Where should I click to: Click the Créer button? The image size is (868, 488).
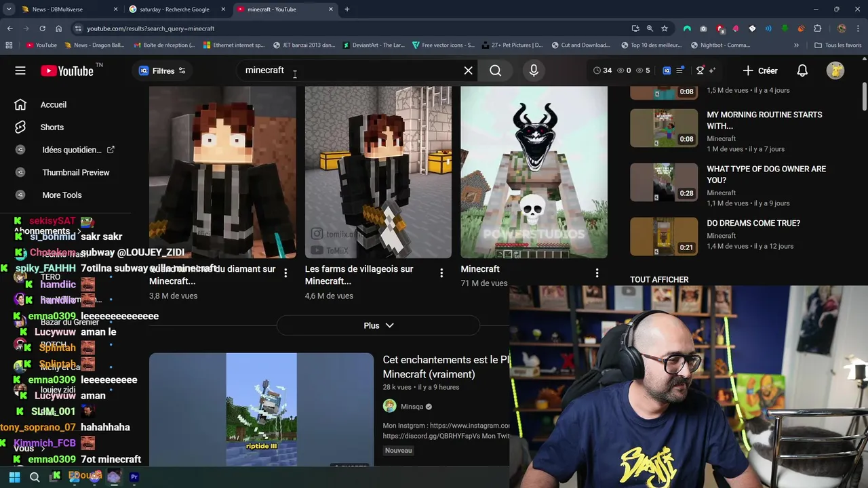pos(759,70)
